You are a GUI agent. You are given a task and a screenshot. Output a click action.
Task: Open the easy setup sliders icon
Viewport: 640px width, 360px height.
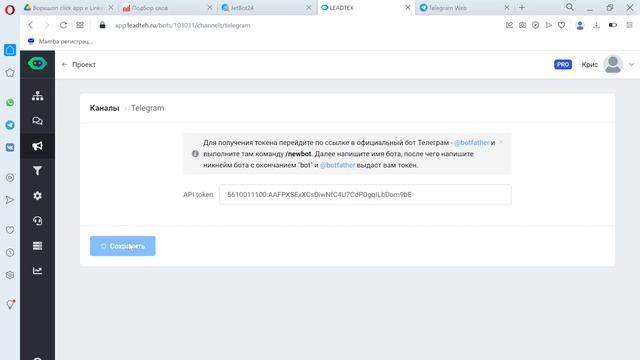[x=629, y=25]
